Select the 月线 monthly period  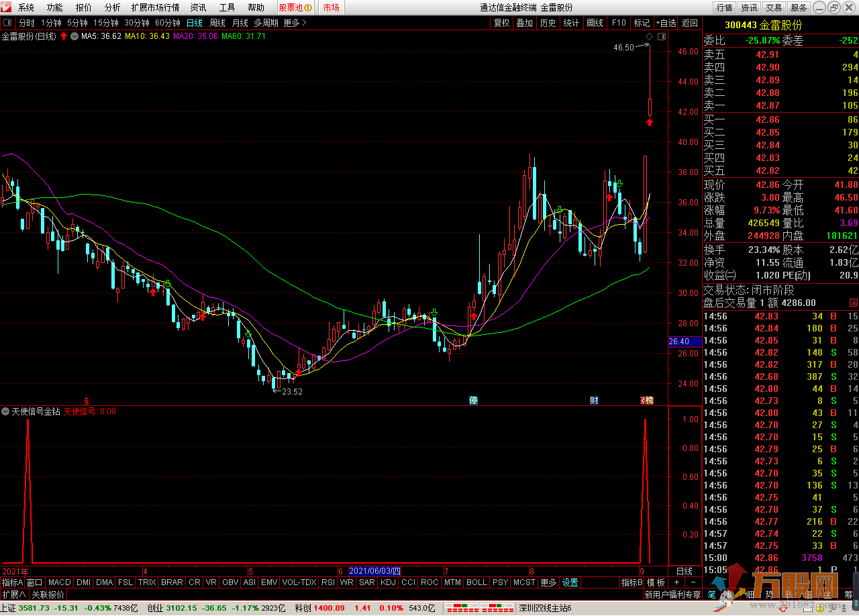tap(240, 23)
